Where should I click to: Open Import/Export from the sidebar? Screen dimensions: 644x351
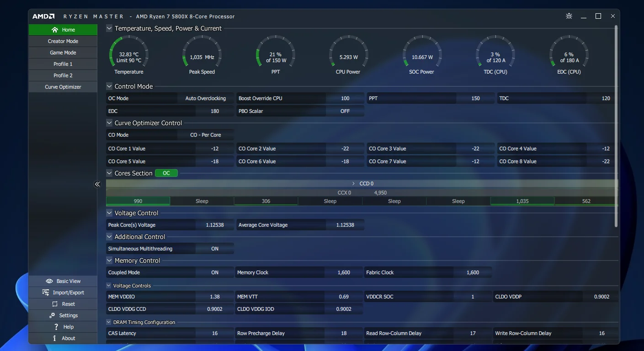[63, 292]
